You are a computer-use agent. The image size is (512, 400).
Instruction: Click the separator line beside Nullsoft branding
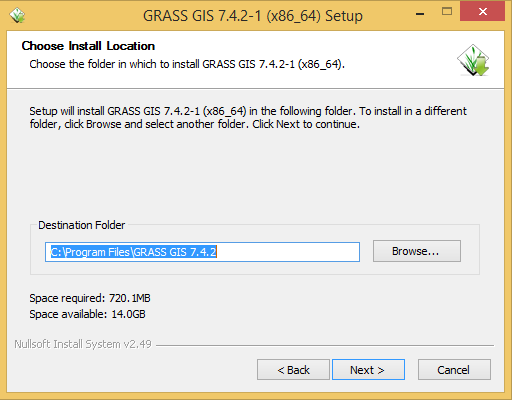click(325, 345)
